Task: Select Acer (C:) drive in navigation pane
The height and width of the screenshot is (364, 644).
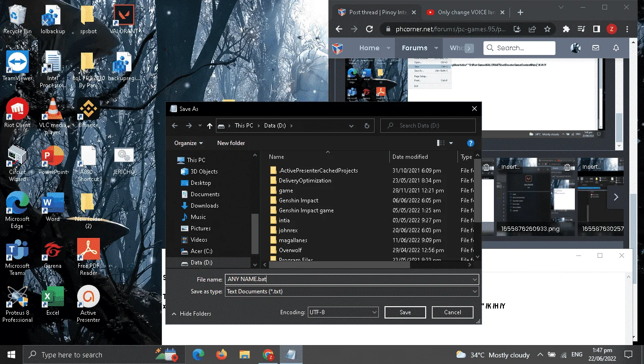Action: point(202,251)
